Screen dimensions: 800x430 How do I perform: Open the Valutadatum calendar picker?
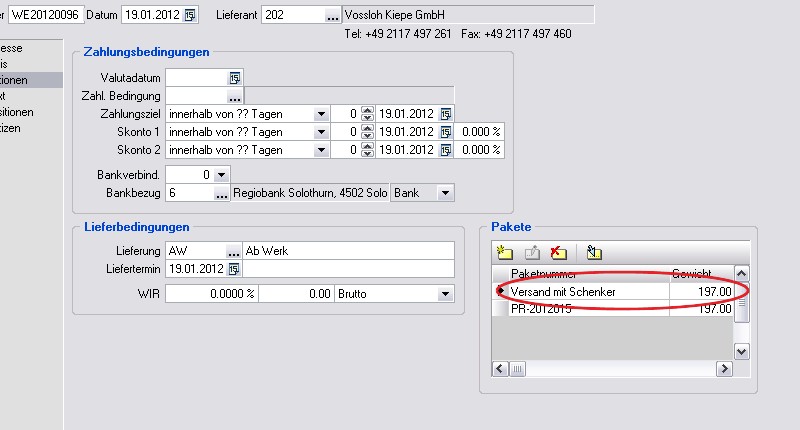click(x=235, y=78)
